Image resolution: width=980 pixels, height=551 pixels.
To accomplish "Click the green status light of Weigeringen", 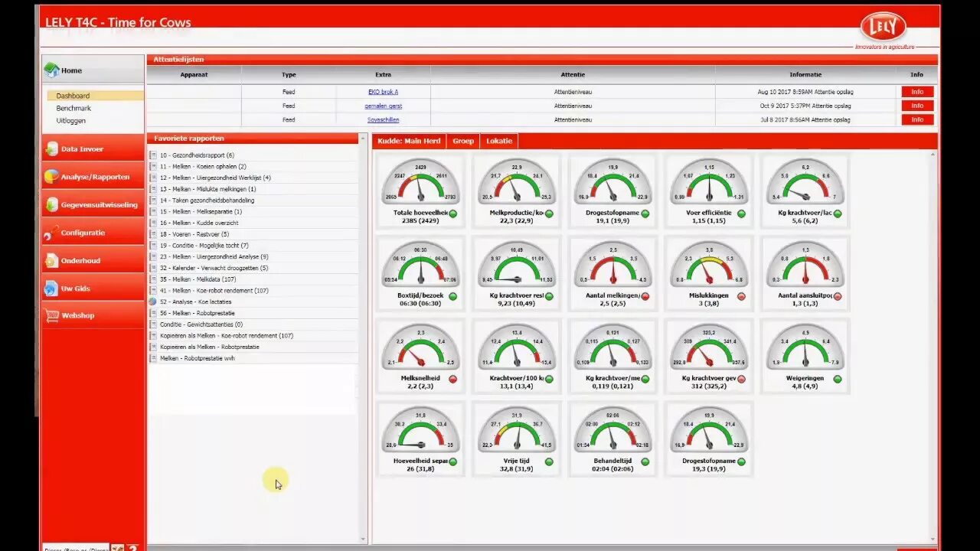I will pos(838,379).
